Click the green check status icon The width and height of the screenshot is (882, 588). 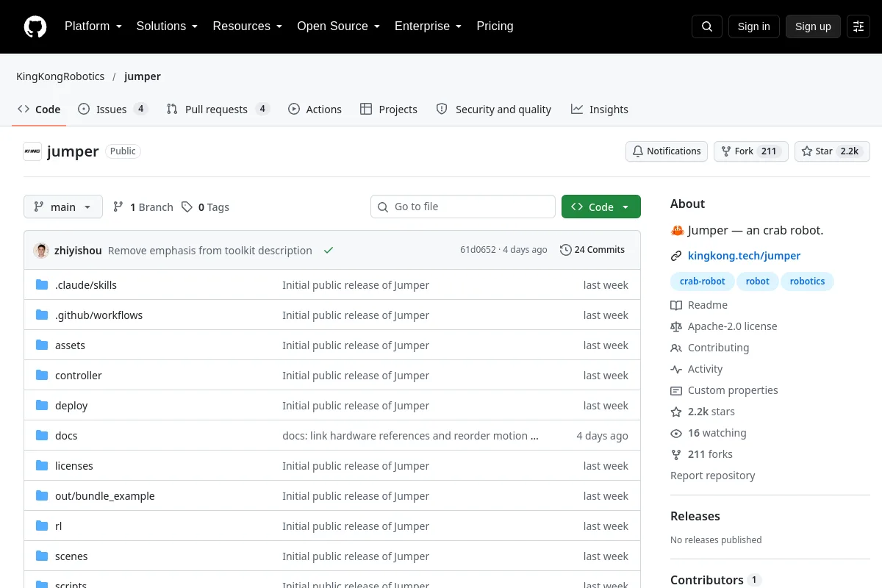pyautogui.click(x=329, y=251)
